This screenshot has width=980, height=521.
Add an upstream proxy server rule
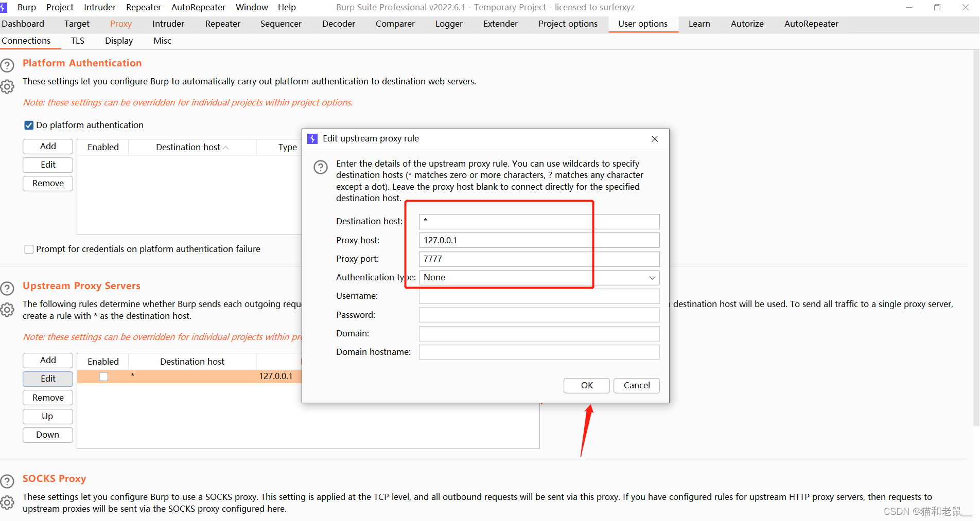[x=48, y=361]
